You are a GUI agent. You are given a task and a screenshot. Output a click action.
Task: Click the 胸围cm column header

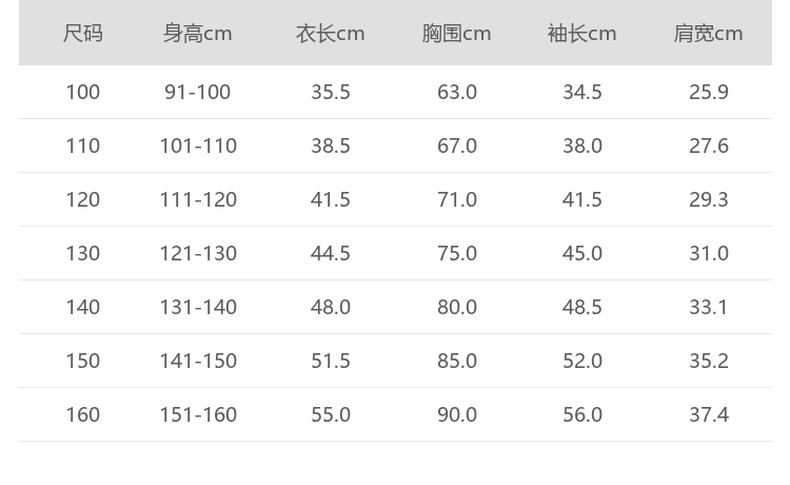pos(457,34)
